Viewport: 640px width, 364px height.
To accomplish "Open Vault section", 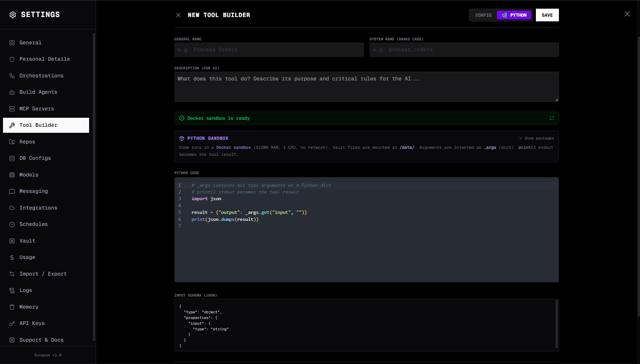I will point(46,241).
